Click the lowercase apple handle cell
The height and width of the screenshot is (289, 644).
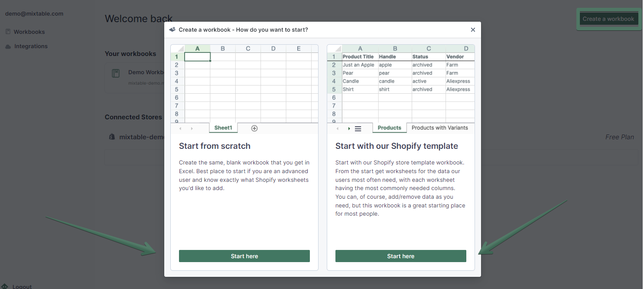click(x=395, y=65)
